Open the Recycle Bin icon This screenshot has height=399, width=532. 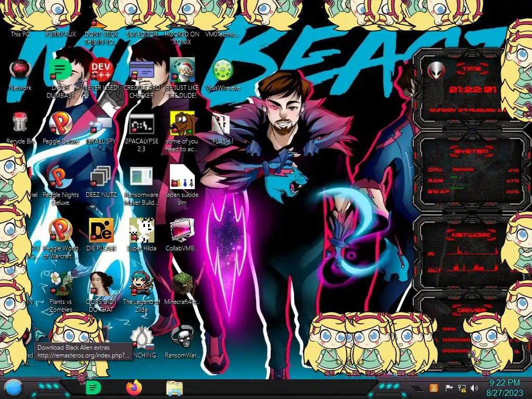coord(20,122)
